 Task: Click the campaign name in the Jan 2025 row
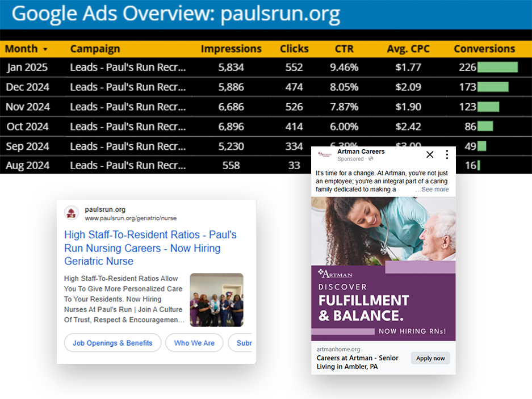point(128,67)
